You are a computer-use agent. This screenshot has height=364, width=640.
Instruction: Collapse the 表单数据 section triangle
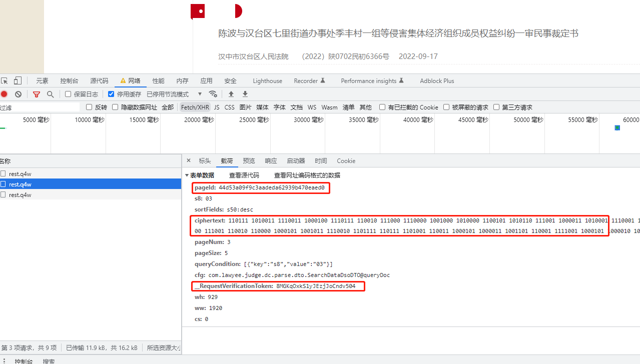click(x=187, y=175)
